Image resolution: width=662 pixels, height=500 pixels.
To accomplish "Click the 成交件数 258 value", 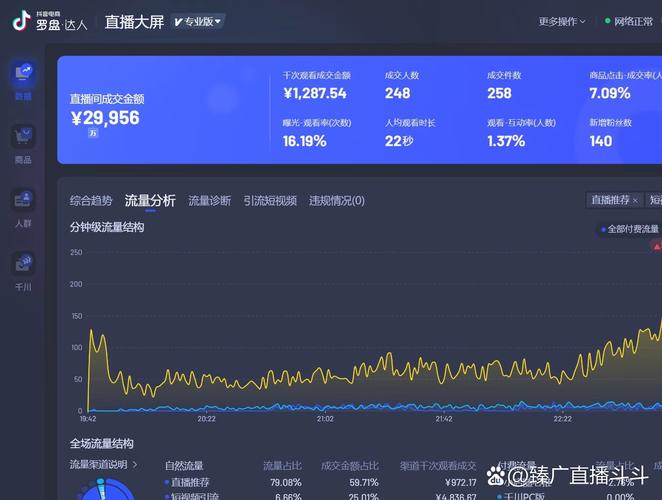I will [x=499, y=93].
